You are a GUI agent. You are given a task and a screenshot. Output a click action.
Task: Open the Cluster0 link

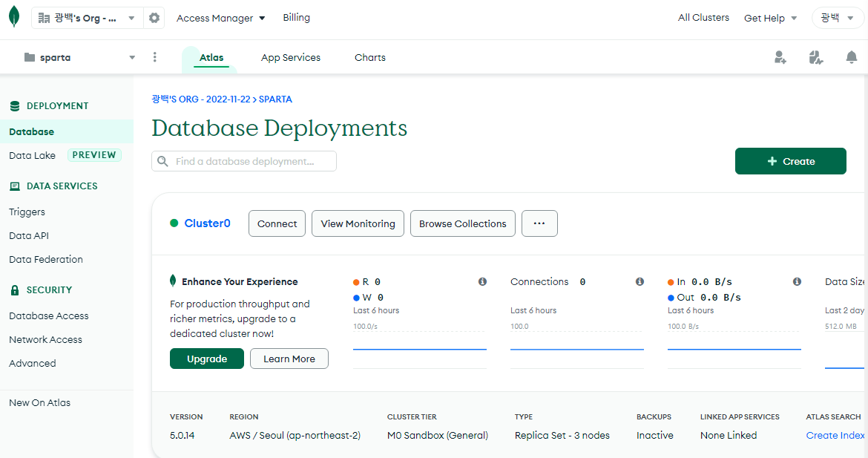point(207,223)
